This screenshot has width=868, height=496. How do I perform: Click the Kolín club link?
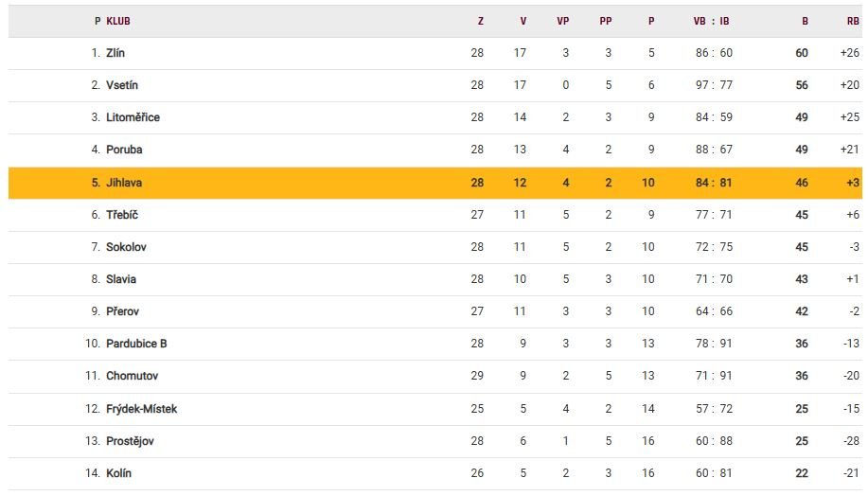tap(118, 473)
